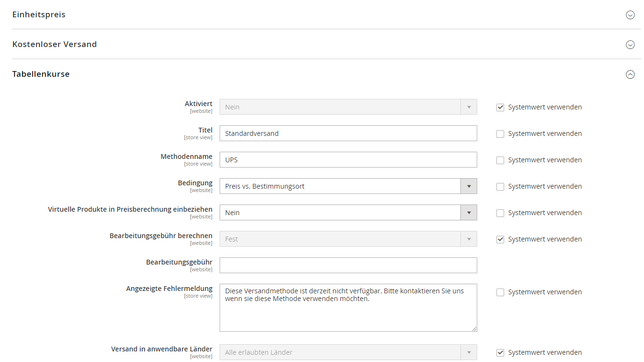The image size is (644, 362).
Task: Click the chevron icon beside Einheitspreis
Action: (630, 15)
